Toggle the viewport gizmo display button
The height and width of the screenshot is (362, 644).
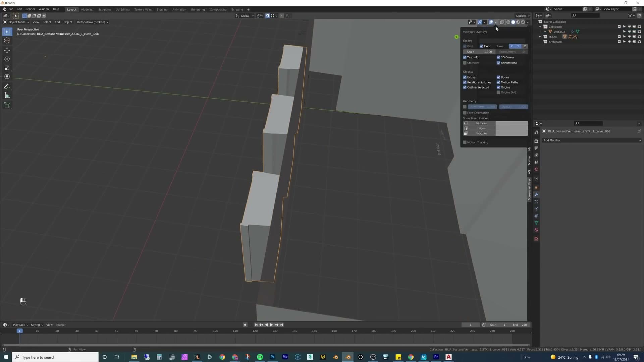480,22
